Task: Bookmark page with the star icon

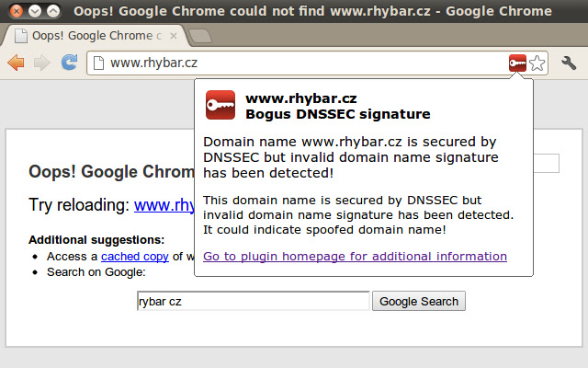Action: pos(537,63)
